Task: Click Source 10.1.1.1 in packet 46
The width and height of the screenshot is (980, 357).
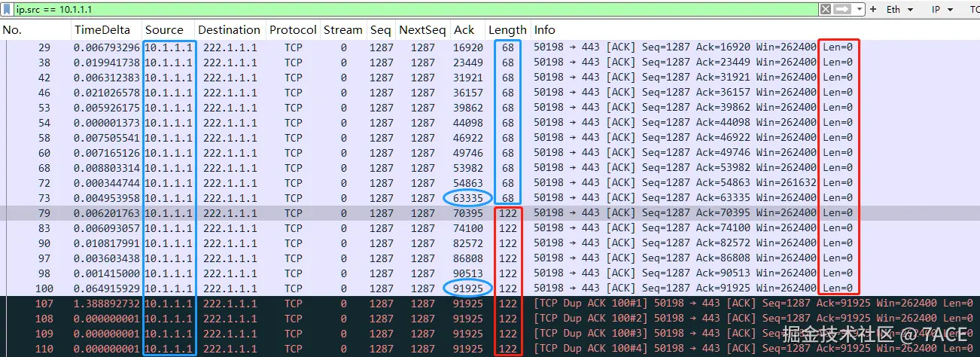Action: (169, 92)
